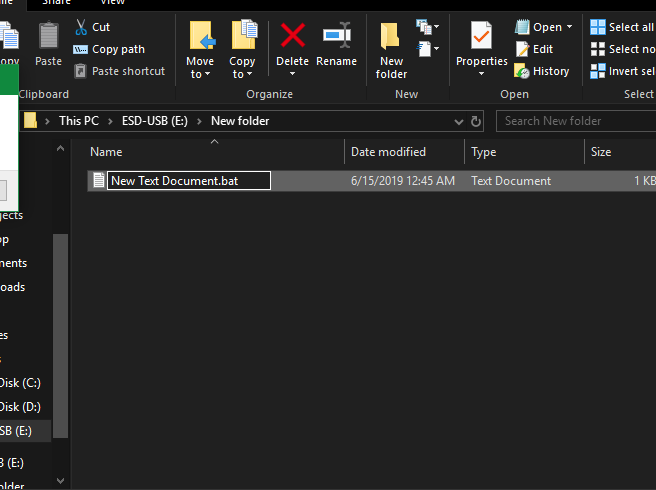Click the Copy path icon

[x=80, y=49]
